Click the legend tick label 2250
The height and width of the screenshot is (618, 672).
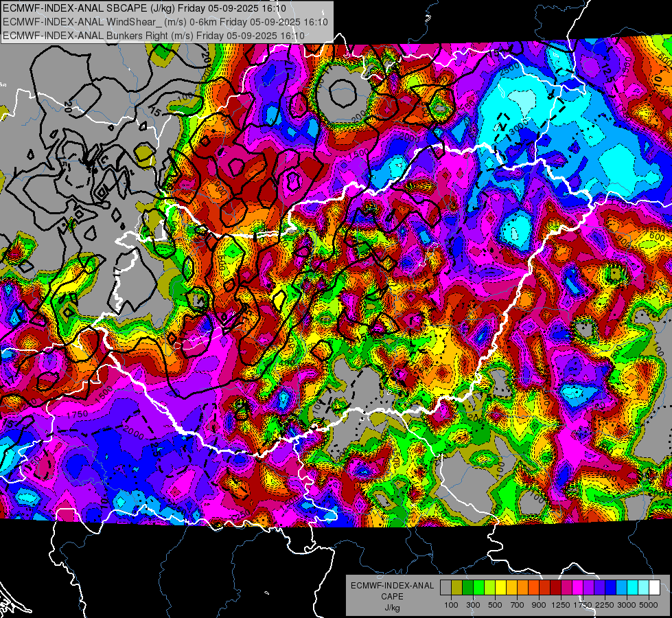[605, 605]
